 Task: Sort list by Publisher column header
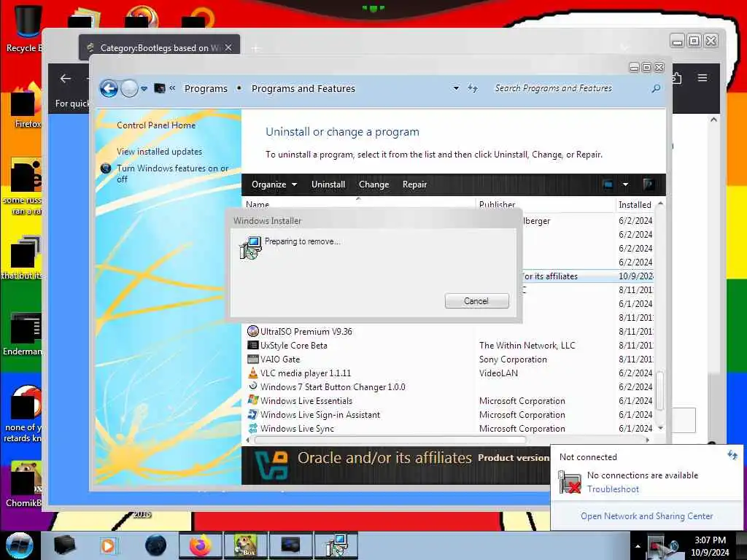(545, 205)
